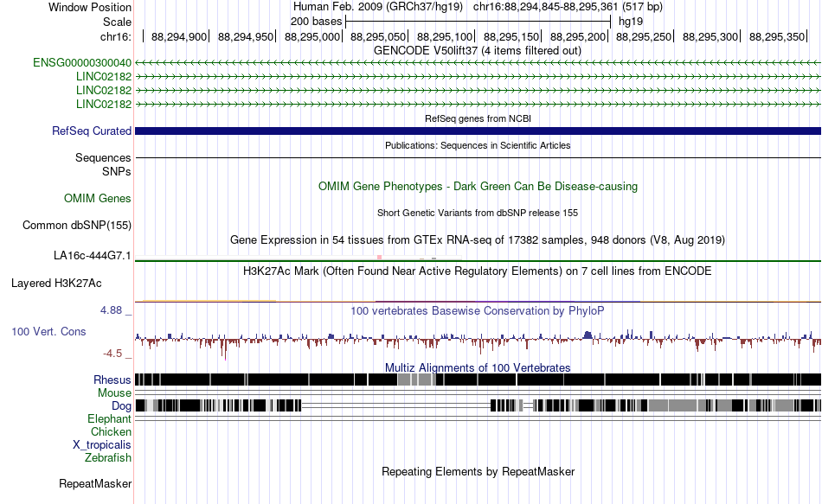Image resolution: width=822 pixels, height=504 pixels.
Task: Click the -4.5 PhyloP minimum value
Action: [112, 354]
